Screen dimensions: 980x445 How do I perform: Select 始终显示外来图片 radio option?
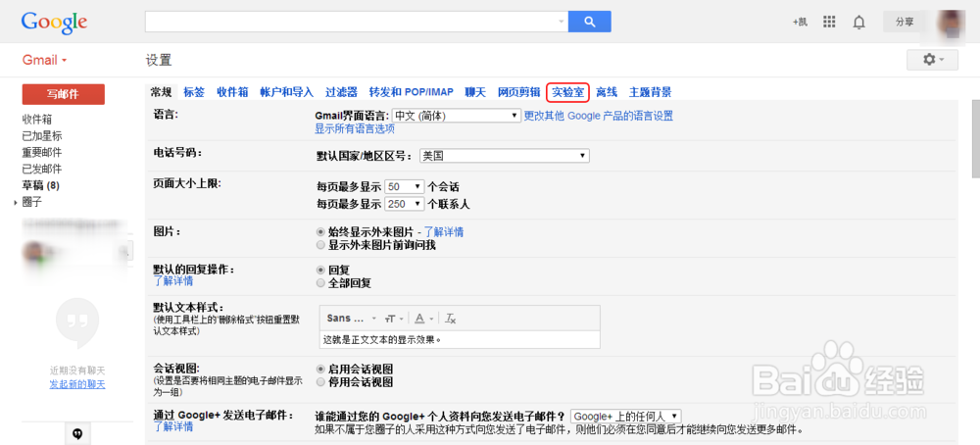pos(320,232)
